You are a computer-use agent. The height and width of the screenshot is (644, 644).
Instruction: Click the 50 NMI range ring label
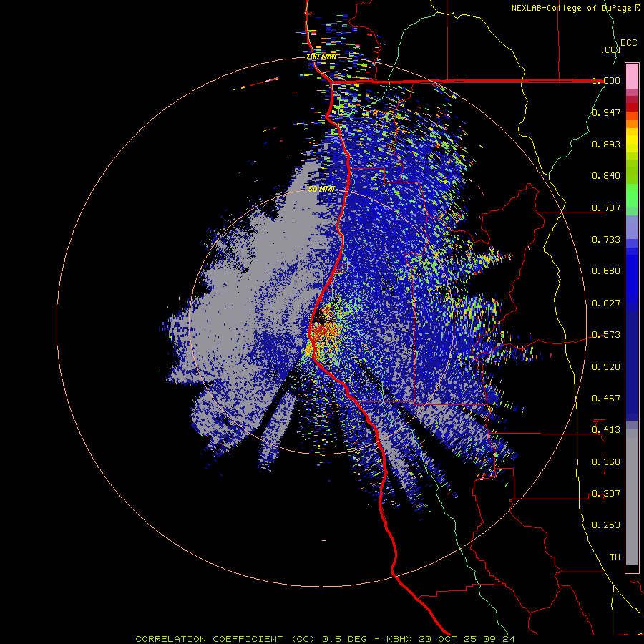click(321, 189)
